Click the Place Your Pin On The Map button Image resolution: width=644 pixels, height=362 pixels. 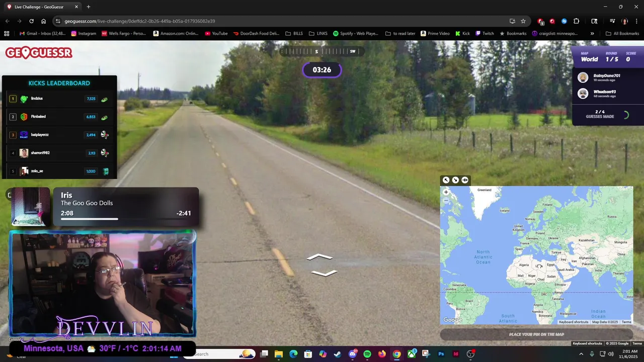pyautogui.click(x=536, y=334)
